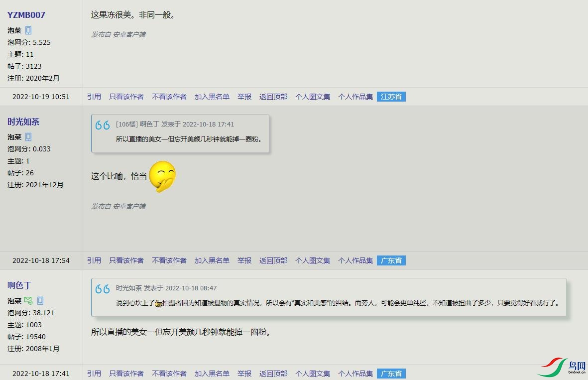Click blue quote mark in 106楼 quote box
This screenshot has height=380, width=588.
[103, 125]
